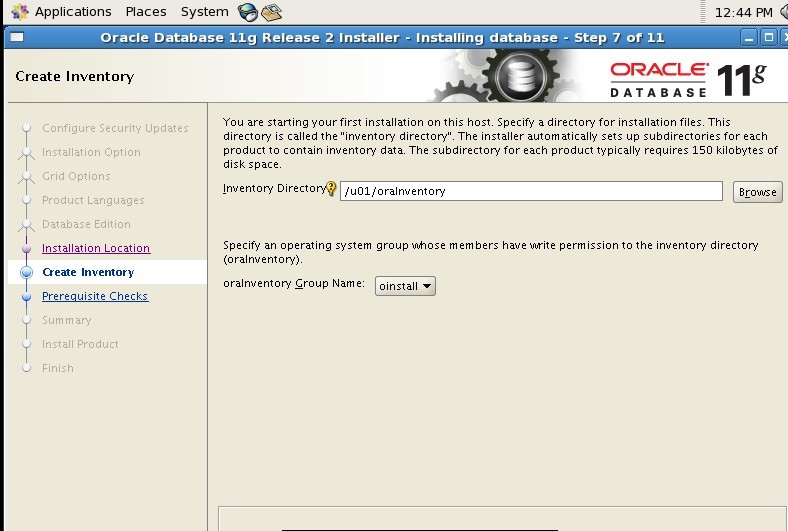
Task: Click the Configure Security Updates step
Action: 115,128
